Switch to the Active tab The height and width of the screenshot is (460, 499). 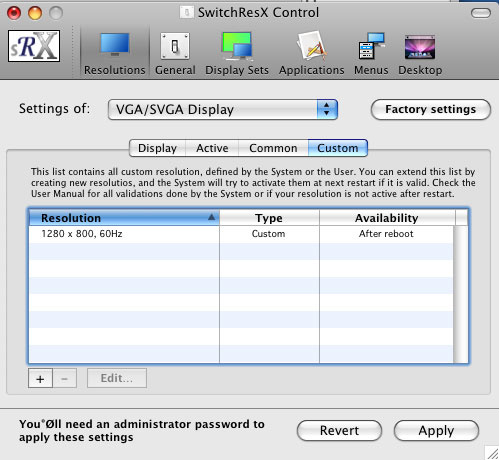click(212, 148)
